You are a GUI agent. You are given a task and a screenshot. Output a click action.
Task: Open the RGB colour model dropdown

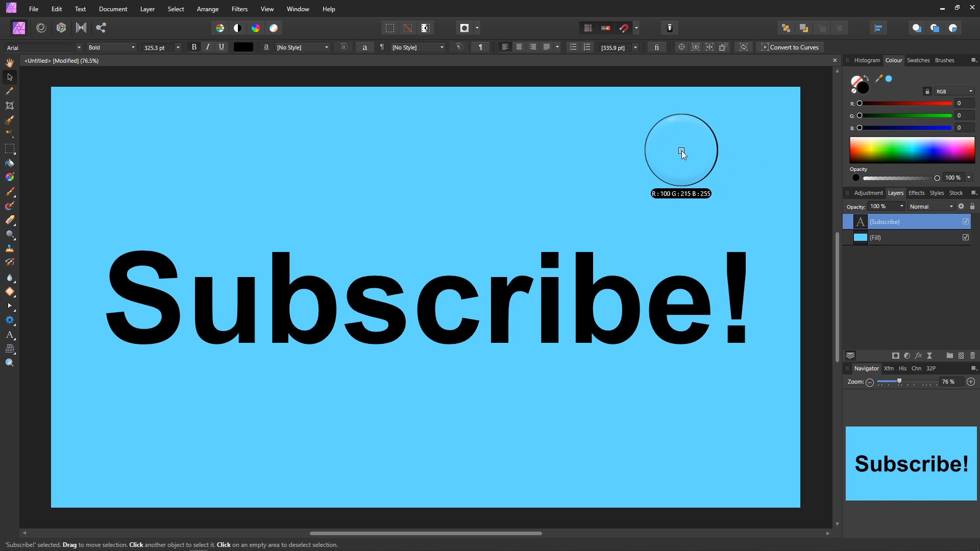pos(954,91)
